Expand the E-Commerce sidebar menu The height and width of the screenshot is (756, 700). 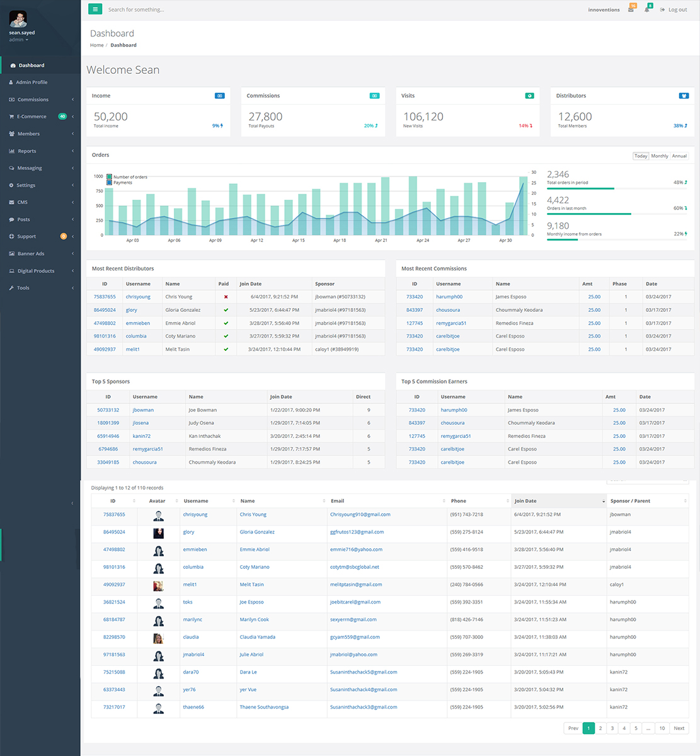(40, 117)
